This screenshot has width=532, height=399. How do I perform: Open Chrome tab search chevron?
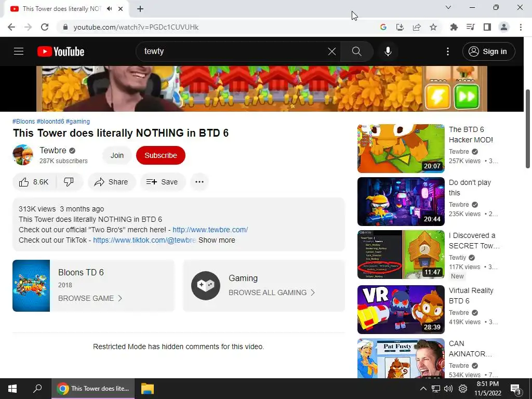pyautogui.click(x=448, y=7)
